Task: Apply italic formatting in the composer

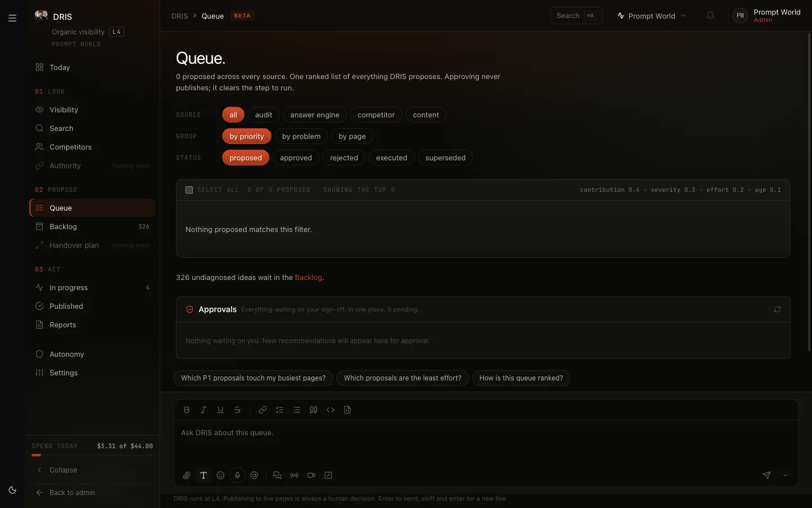Action: (x=204, y=410)
